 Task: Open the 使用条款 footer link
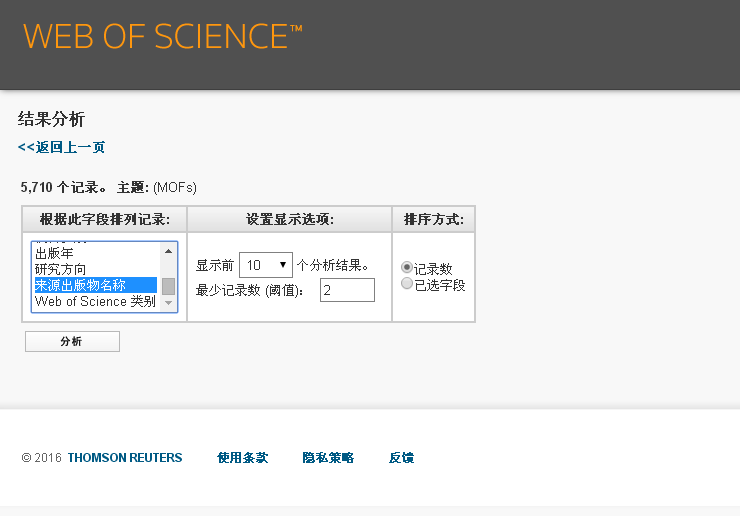tap(242, 458)
